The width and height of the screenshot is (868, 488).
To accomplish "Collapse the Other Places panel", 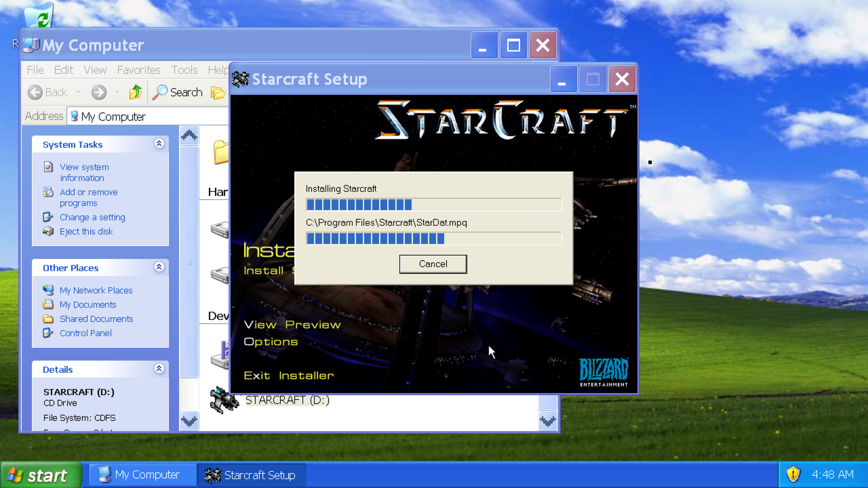I will 159,267.
